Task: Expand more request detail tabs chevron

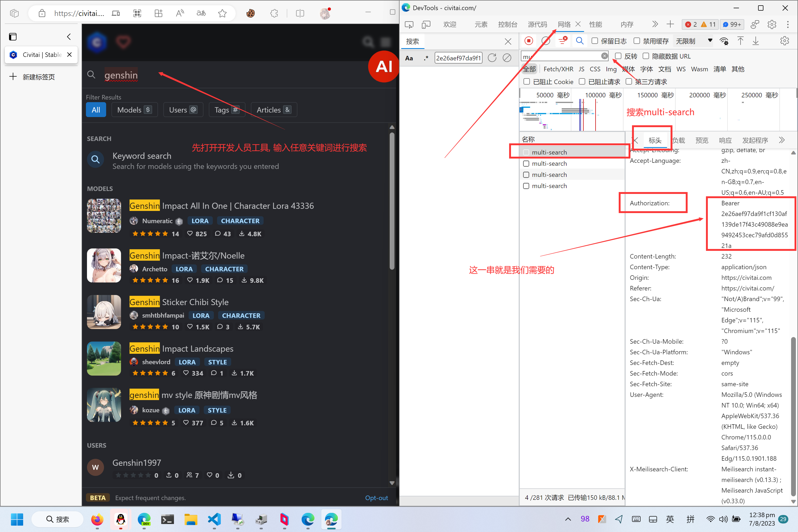Action: click(782, 140)
